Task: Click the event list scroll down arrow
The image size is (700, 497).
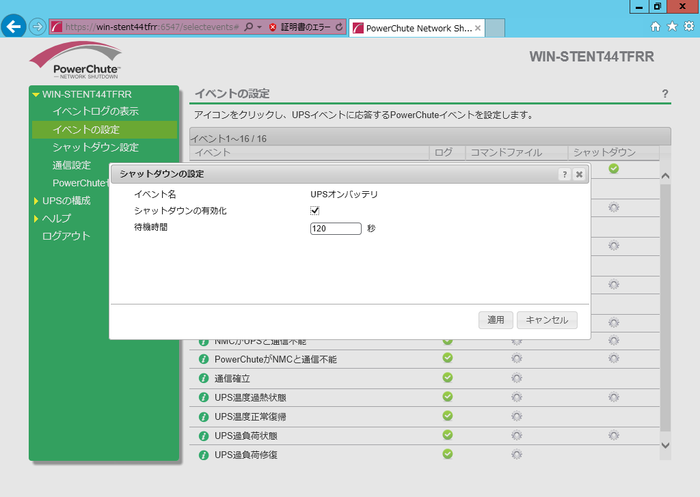Action: click(665, 445)
